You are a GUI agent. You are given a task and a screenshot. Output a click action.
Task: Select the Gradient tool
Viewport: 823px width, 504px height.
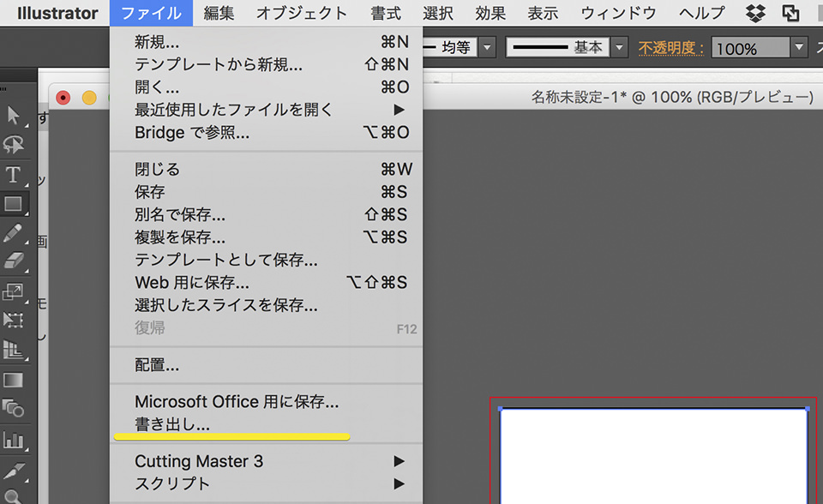pos(13,380)
